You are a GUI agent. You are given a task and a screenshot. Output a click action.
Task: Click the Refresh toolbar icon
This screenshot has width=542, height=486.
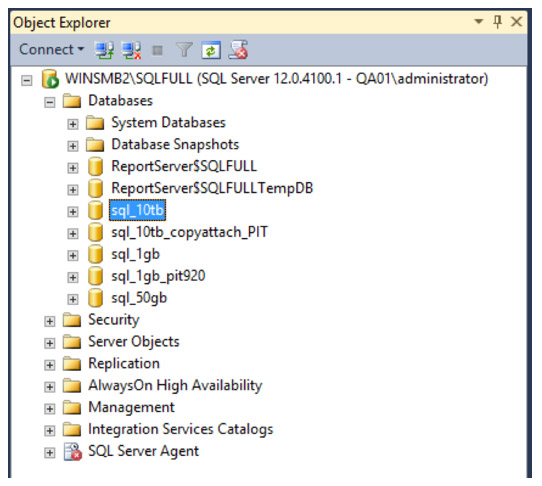tap(211, 50)
